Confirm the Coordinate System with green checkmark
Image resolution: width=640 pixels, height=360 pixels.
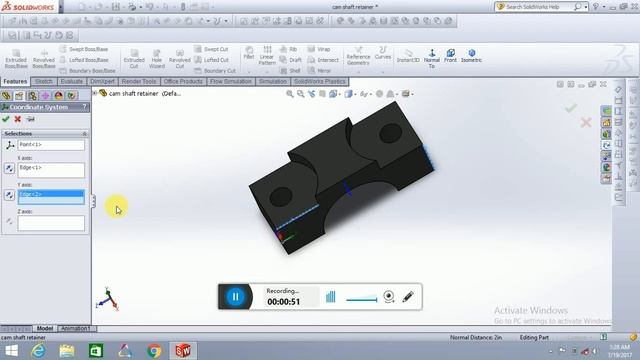[x=6, y=119]
